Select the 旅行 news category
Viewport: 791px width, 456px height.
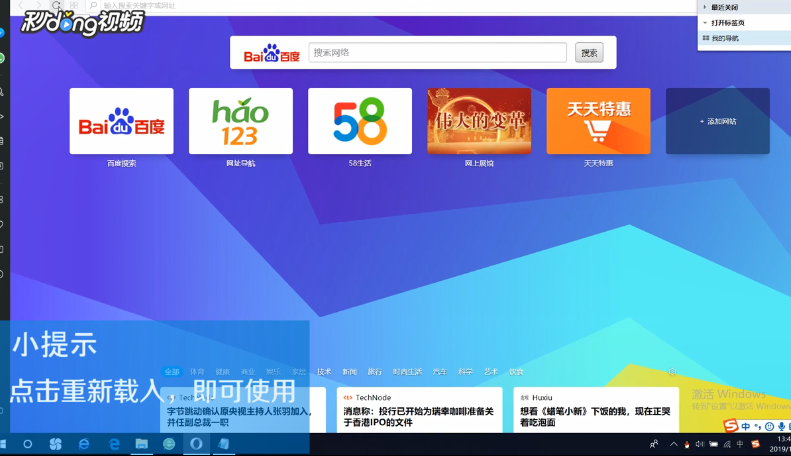(x=374, y=372)
